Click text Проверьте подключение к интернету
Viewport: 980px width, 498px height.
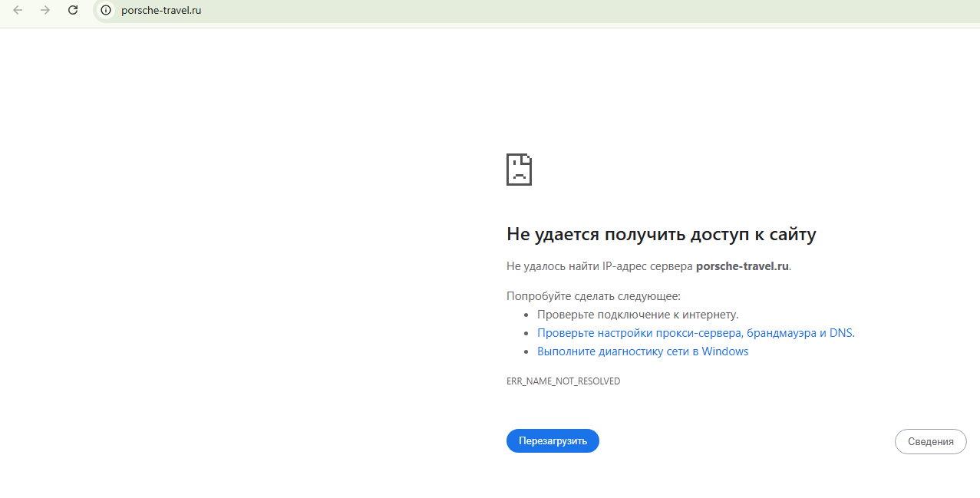638,315
